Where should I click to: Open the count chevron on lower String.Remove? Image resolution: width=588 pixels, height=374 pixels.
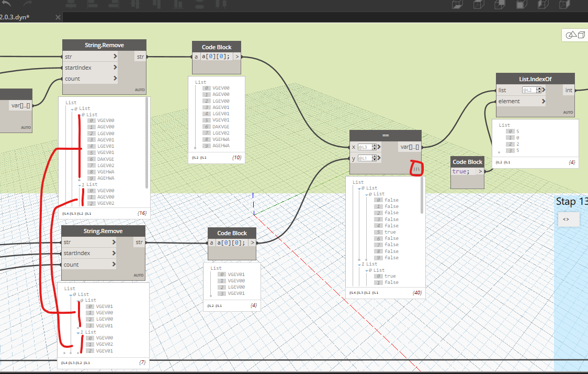114,265
